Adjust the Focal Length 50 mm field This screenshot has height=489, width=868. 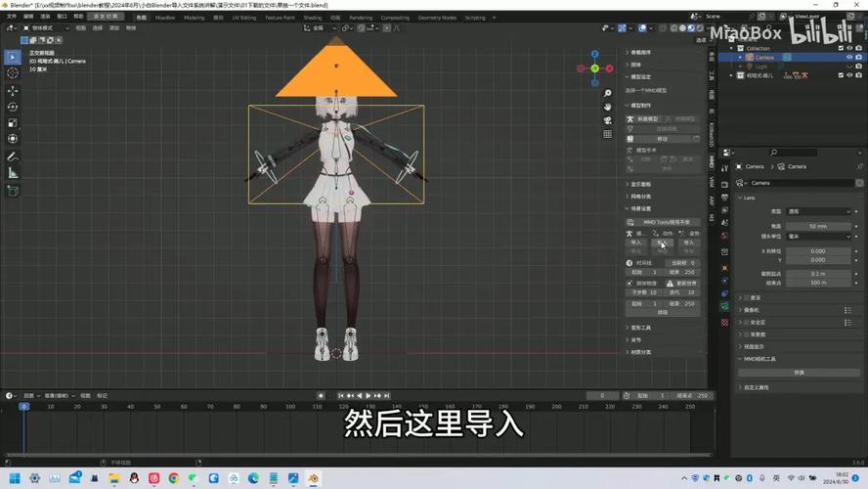click(818, 226)
